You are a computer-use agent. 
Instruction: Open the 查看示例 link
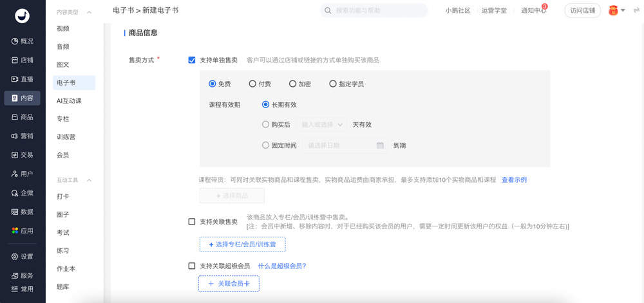click(514, 180)
